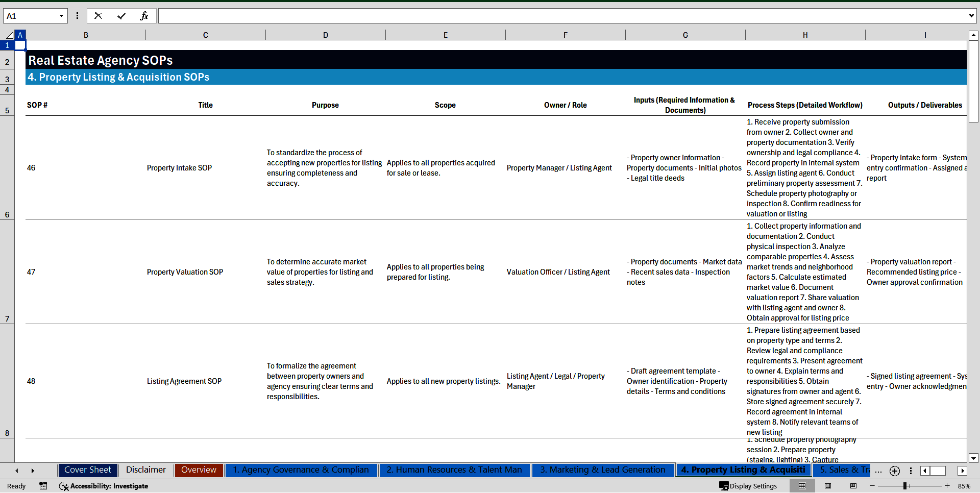This screenshot has width=980, height=493.
Task: Switch to Page Layout view
Action: [828, 486]
